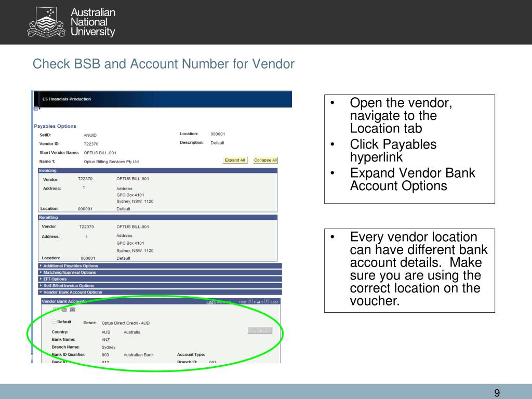Open the bank building icon under Vendor Bank Accounts
Image resolution: width=532 pixels, height=399 pixels.
72,310
